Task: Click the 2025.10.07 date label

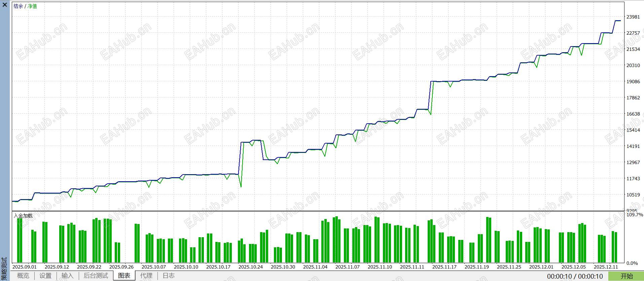Action: click(154, 267)
